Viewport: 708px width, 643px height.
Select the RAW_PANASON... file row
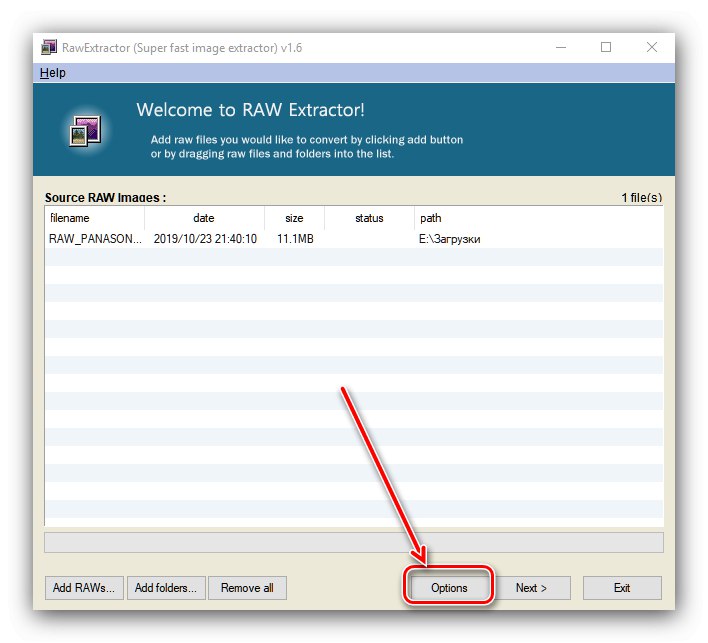pos(354,238)
